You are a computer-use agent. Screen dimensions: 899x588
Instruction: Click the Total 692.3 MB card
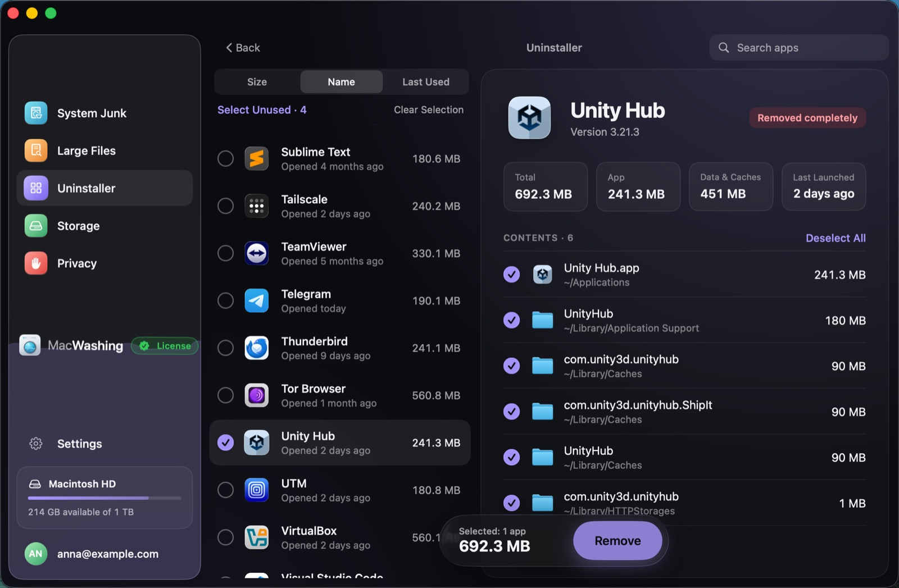click(546, 186)
